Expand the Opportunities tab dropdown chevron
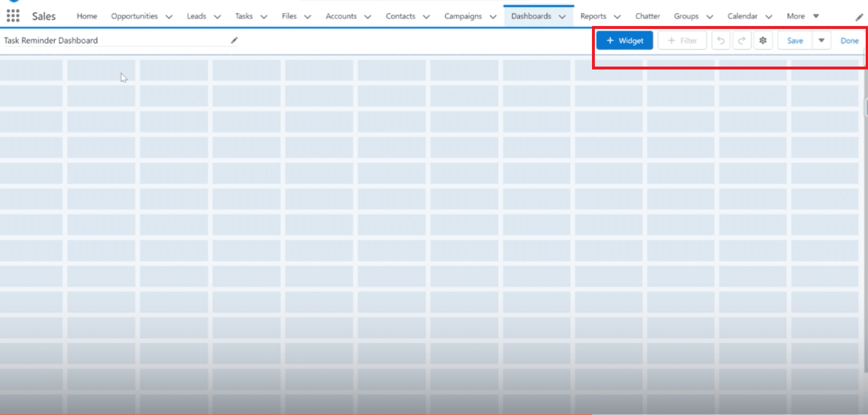Screen dimensions: 868x415 pos(169,17)
